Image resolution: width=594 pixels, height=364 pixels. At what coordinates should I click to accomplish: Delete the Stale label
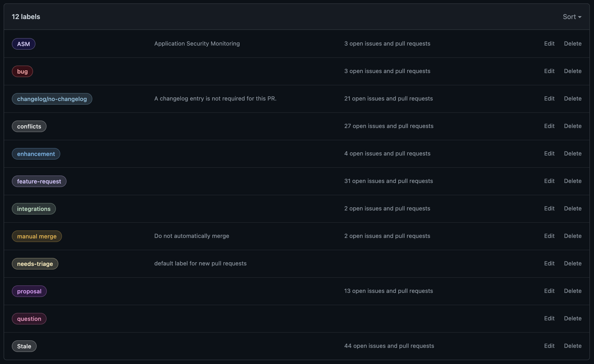[573, 346]
